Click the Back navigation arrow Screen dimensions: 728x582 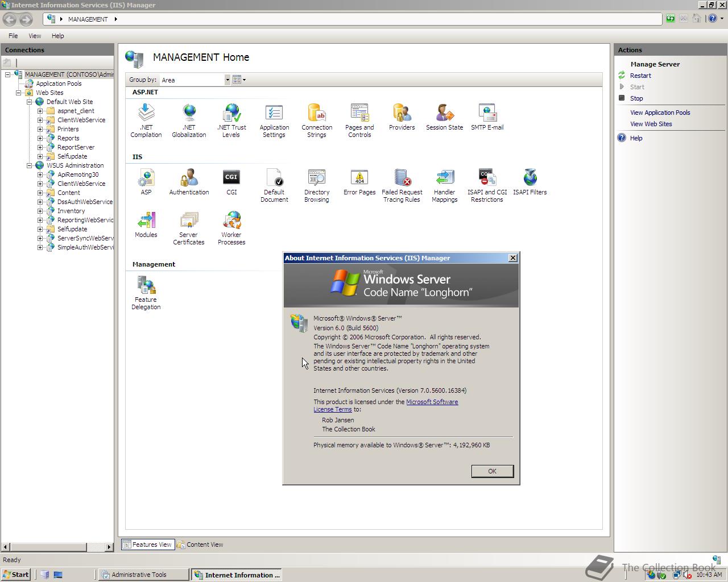point(10,19)
